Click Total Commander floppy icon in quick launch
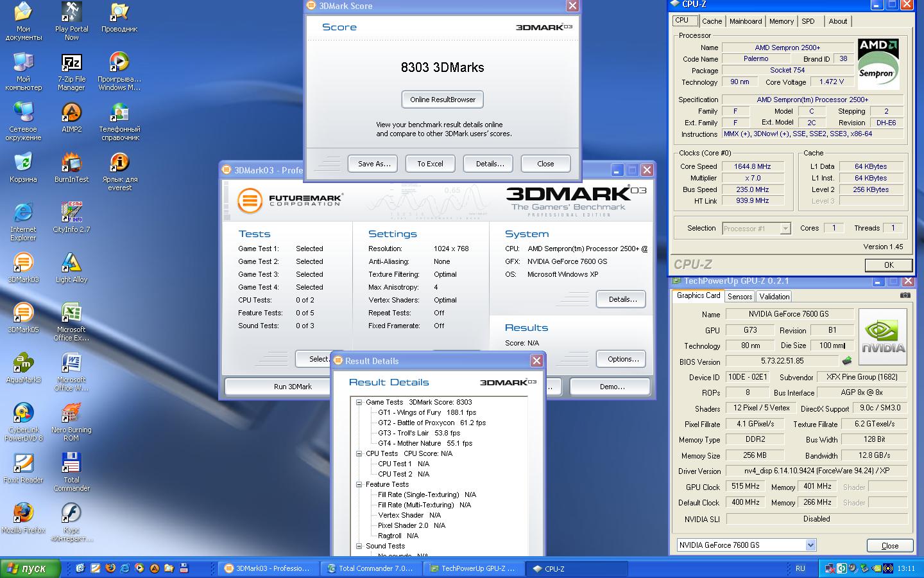Screen dimensions: 924x578 point(184,568)
